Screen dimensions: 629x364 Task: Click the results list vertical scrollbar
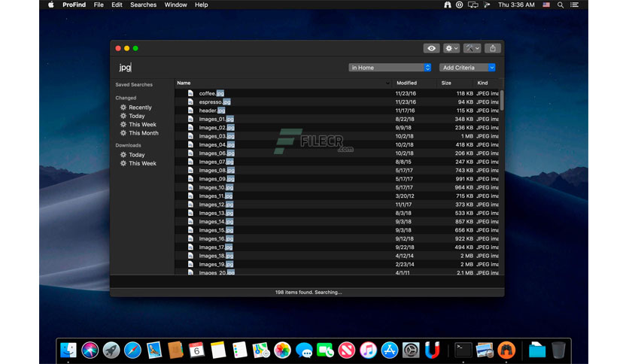(x=501, y=100)
